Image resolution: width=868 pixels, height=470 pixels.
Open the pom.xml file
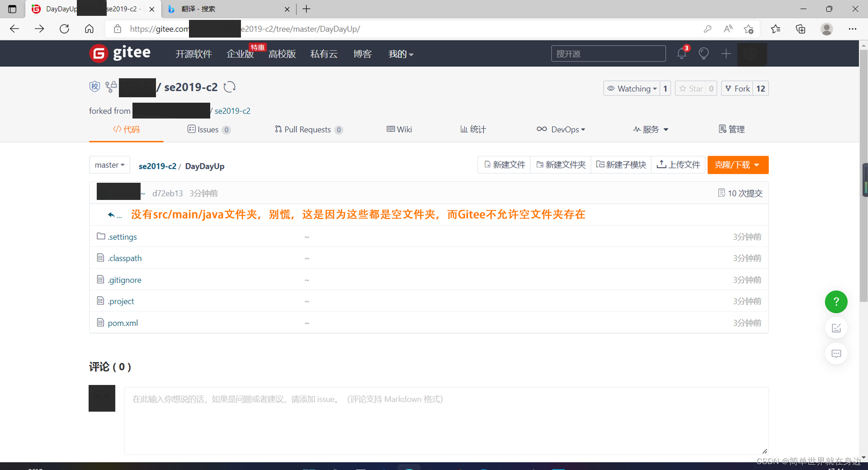123,323
